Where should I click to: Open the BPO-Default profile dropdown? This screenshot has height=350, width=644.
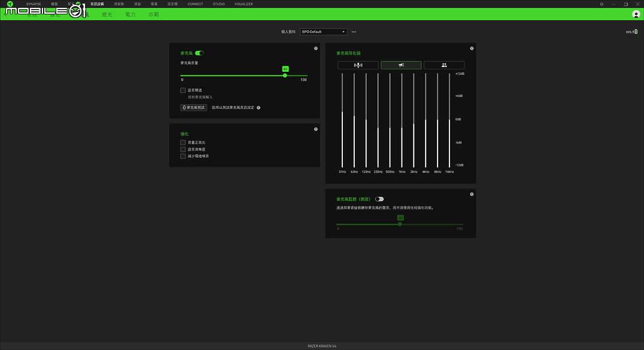tap(323, 32)
